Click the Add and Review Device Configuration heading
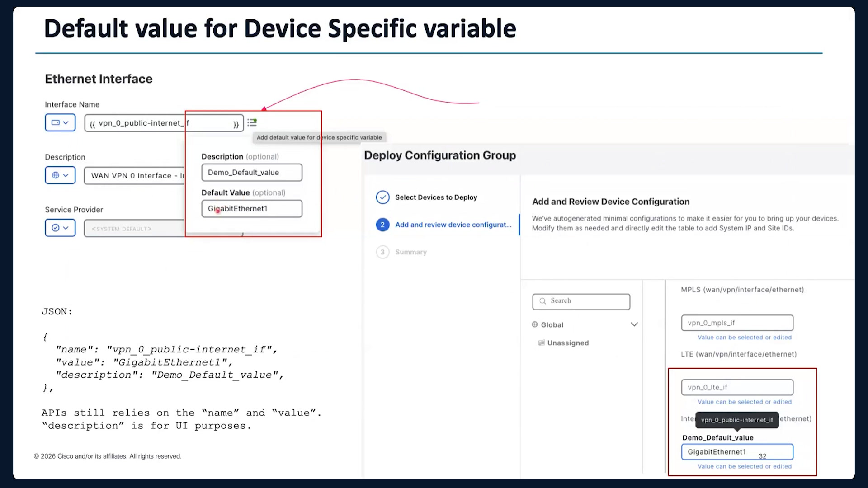The height and width of the screenshot is (488, 868). coord(611,202)
